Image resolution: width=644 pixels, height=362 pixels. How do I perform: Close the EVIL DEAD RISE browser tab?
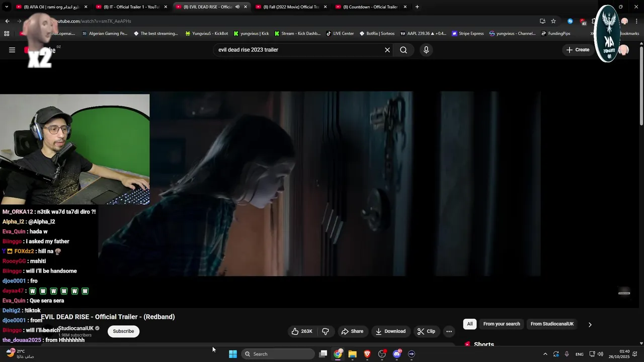(246, 7)
